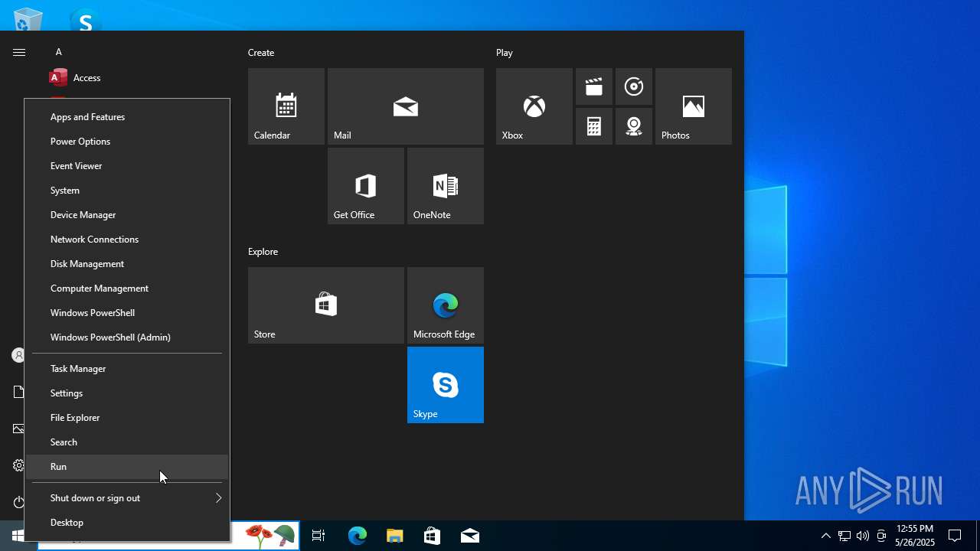The width and height of the screenshot is (980, 551).
Task: Click the Create group header
Action: point(261,53)
